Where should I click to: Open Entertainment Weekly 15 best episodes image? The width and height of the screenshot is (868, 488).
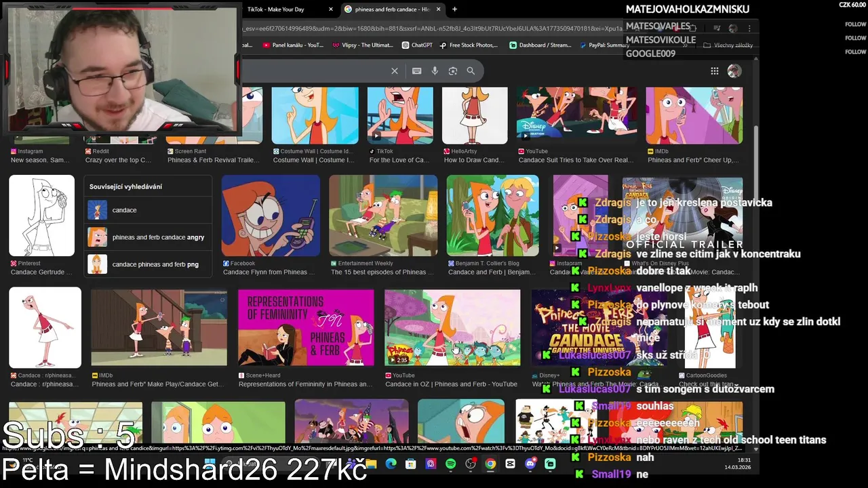[383, 216]
